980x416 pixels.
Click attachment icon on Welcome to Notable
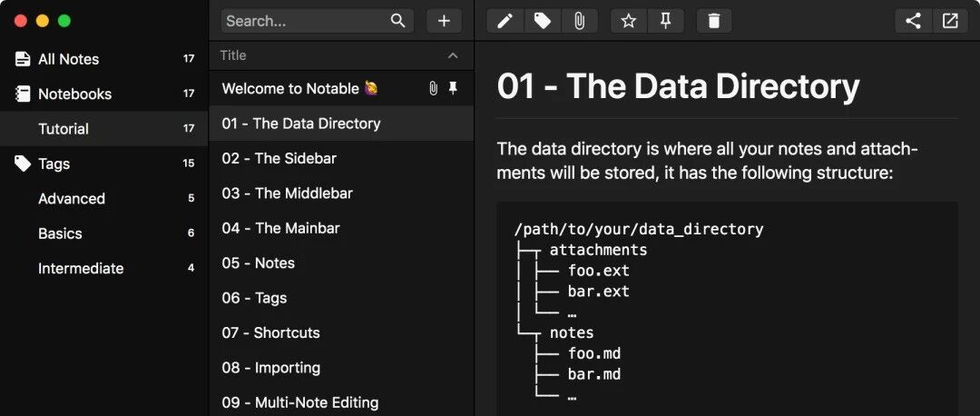(x=433, y=89)
